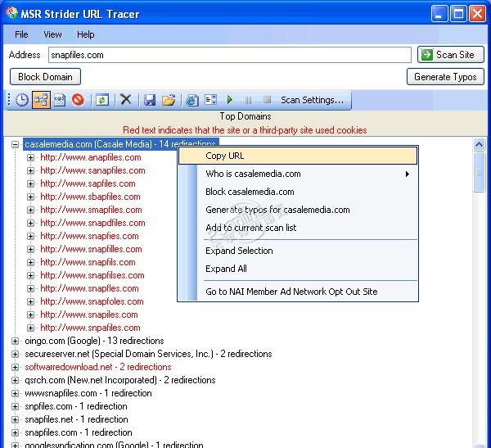491x448 pixels.
Task: Select snapfiles.com - 1 redirection row
Action: point(79,432)
